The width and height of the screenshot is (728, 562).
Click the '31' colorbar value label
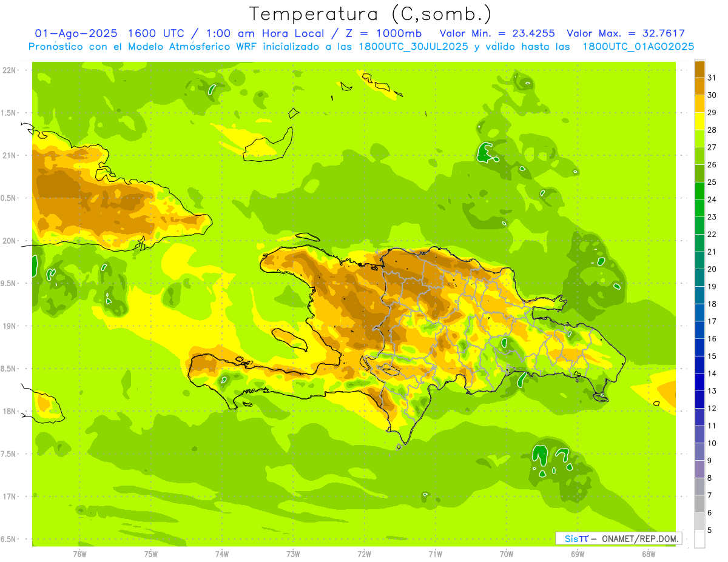(712, 77)
